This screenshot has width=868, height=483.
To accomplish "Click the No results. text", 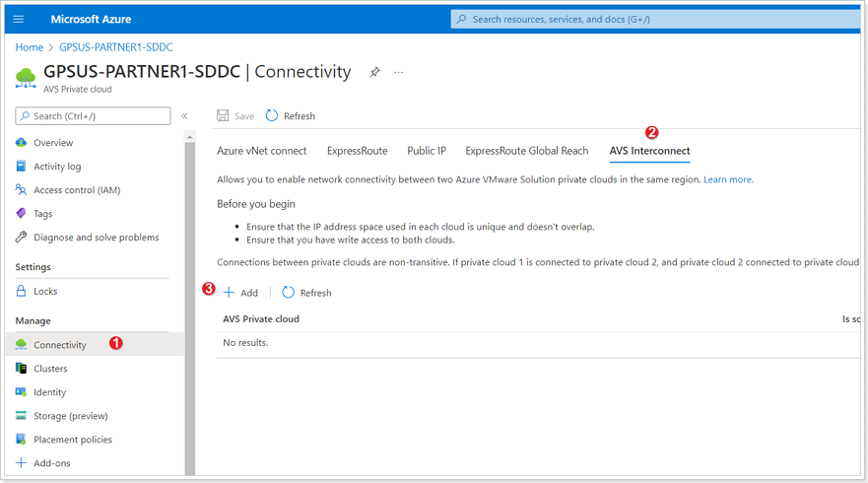I will coord(245,343).
